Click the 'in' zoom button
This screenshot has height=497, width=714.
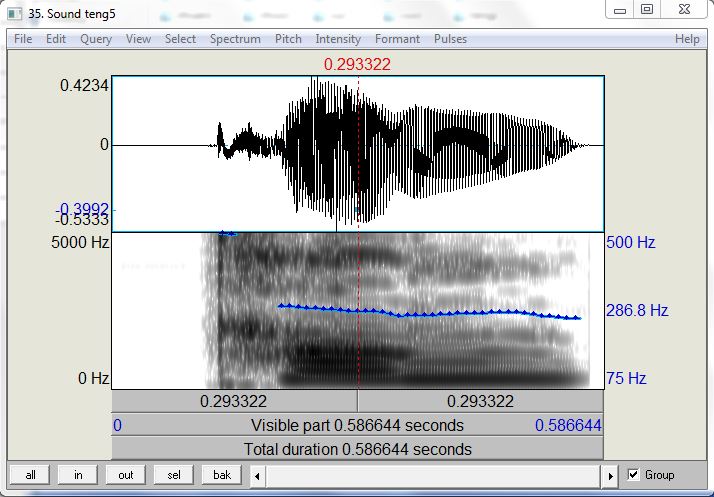(78, 475)
